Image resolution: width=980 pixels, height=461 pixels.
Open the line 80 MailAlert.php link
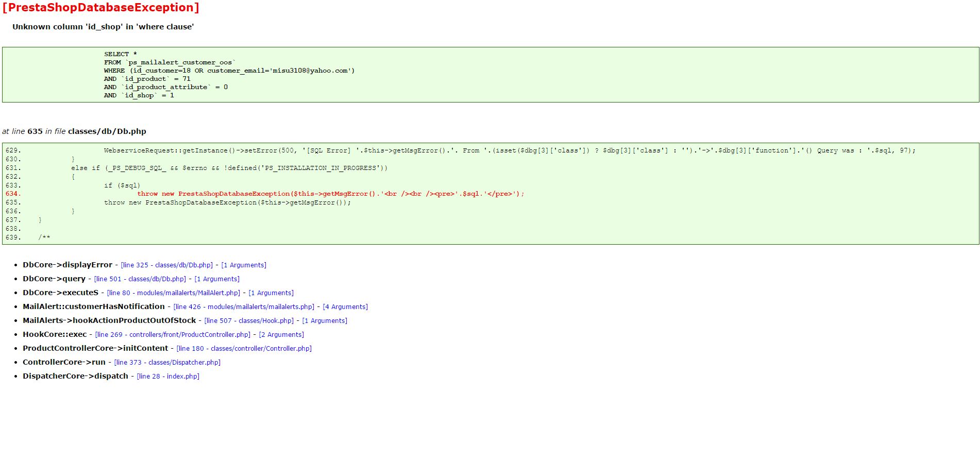pyautogui.click(x=174, y=293)
